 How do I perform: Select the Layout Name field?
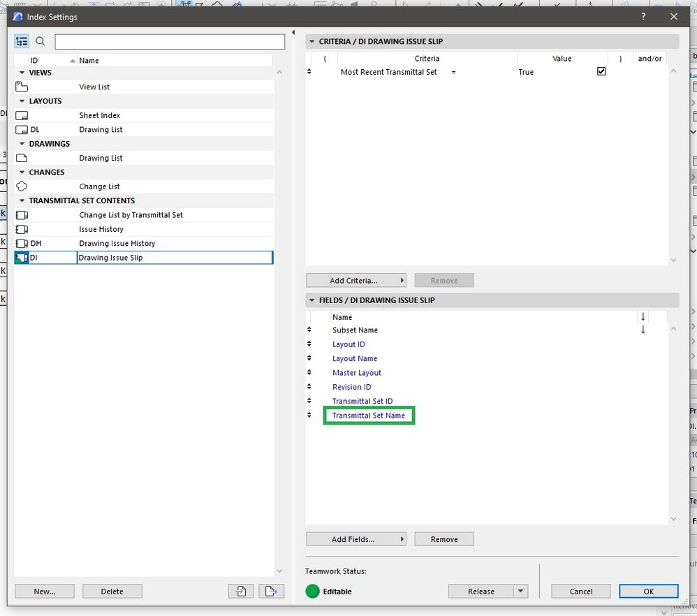tap(355, 358)
